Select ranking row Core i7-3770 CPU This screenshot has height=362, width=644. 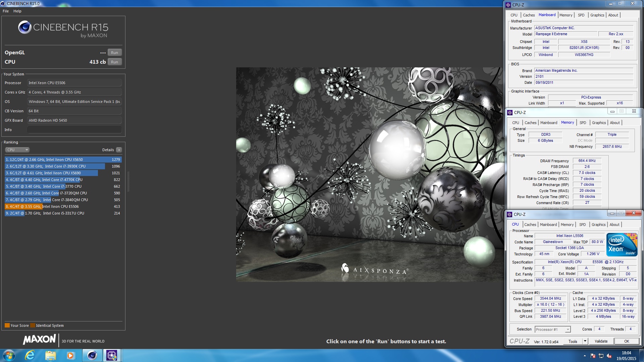pyautogui.click(x=63, y=186)
